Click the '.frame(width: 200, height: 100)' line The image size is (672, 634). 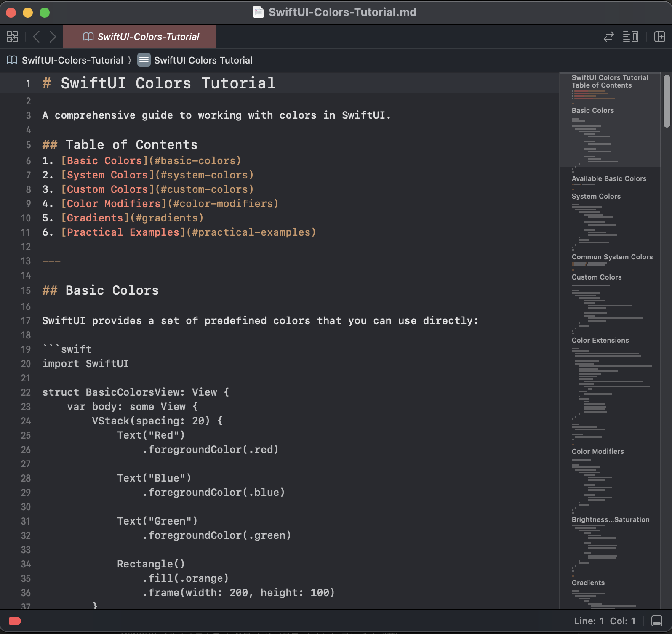click(x=238, y=593)
